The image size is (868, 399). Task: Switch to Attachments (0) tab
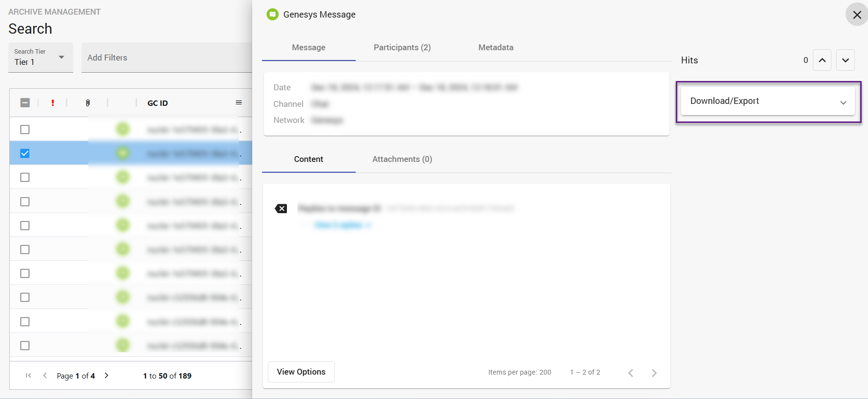point(402,159)
